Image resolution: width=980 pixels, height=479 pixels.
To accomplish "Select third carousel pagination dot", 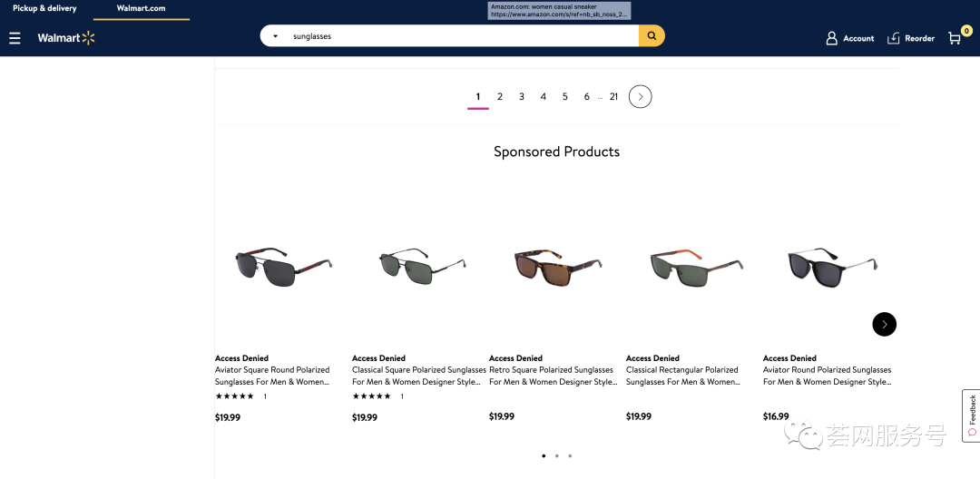I will click(x=570, y=455).
